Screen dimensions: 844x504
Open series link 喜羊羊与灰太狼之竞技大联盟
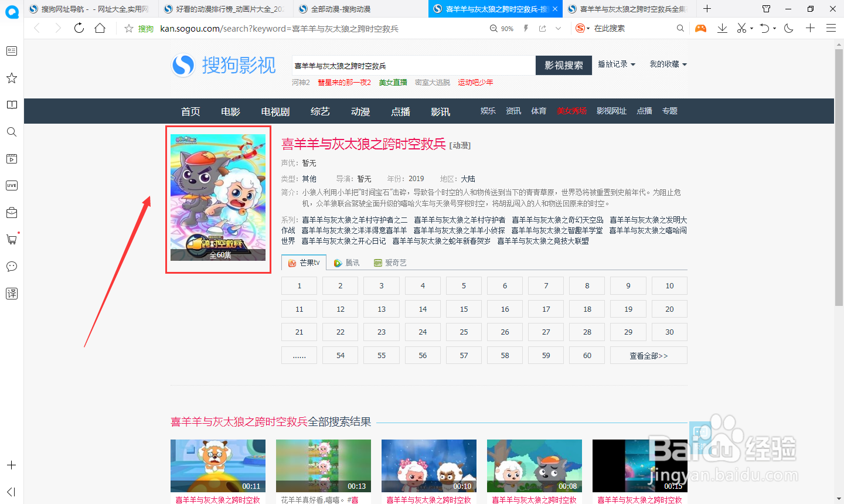[x=543, y=241]
